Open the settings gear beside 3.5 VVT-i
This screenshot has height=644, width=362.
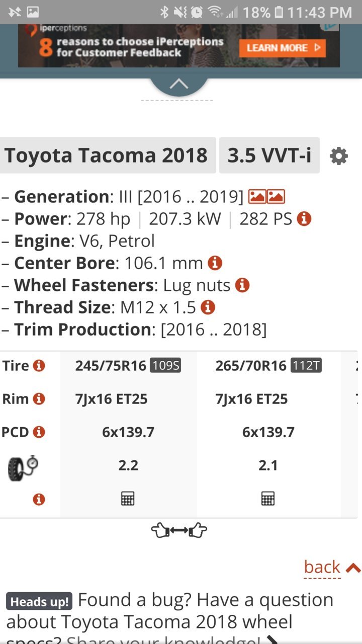click(338, 156)
